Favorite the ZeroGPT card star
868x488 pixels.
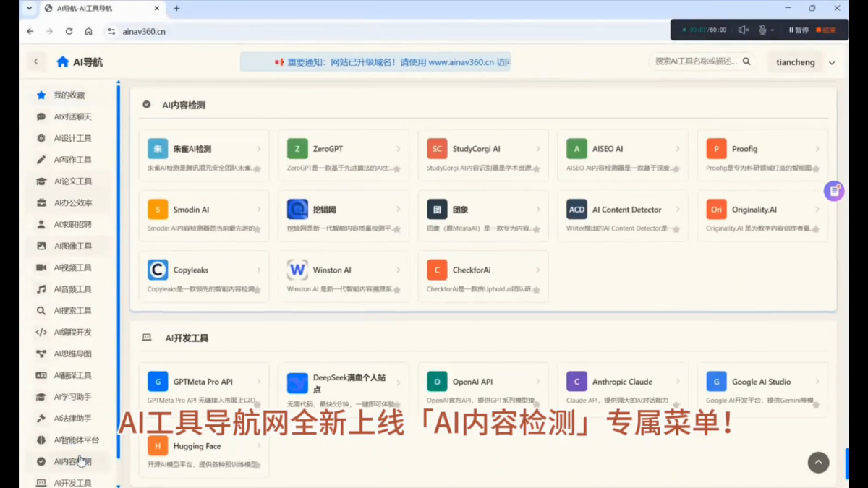point(396,168)
